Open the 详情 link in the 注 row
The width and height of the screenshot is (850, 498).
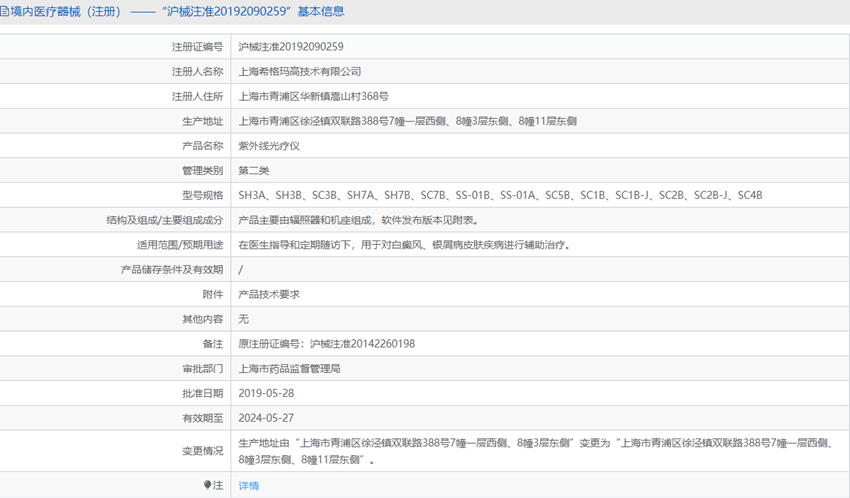coord(248,486)
